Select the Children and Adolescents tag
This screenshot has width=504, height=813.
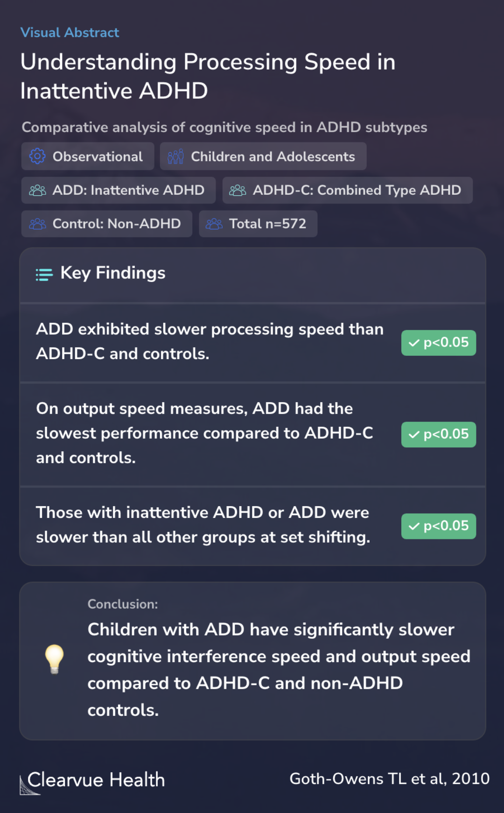(x=263, y=156)
